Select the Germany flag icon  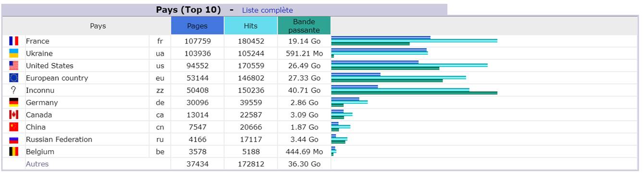pyautogui.click(x=13, y=102)
